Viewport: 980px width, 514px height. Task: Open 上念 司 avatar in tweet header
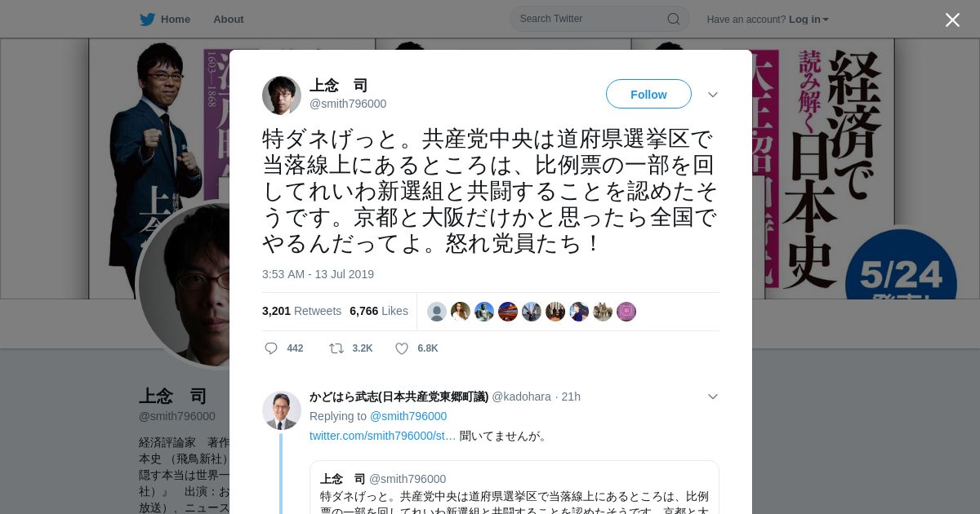point(282,95)
